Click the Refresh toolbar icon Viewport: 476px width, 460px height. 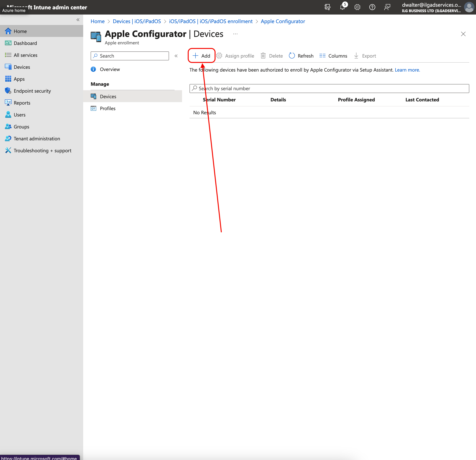(292, 56)
